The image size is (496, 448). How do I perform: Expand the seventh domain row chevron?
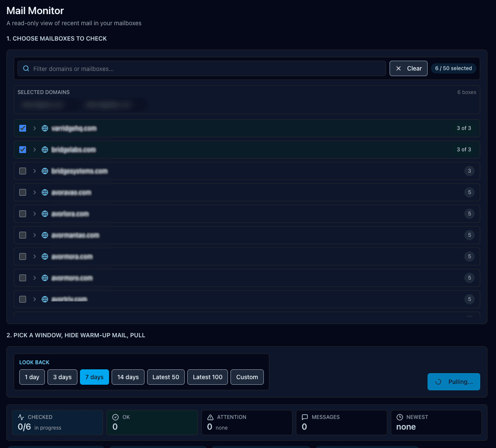coord(35,256)
